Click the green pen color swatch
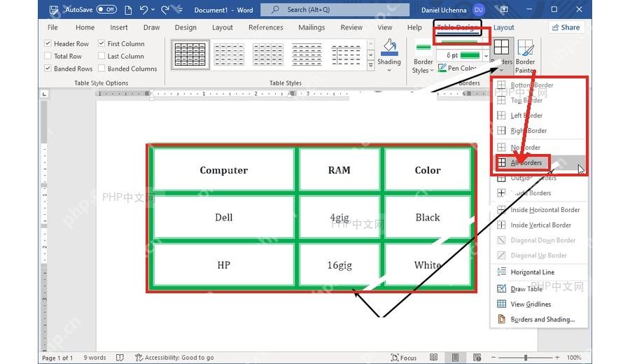 (x=470, y=55)
